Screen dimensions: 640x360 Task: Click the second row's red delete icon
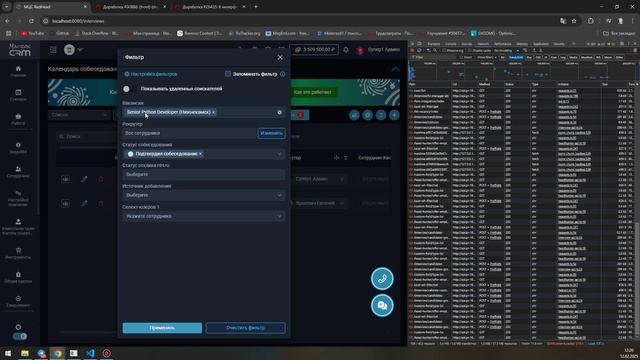[x=101, y=203]
